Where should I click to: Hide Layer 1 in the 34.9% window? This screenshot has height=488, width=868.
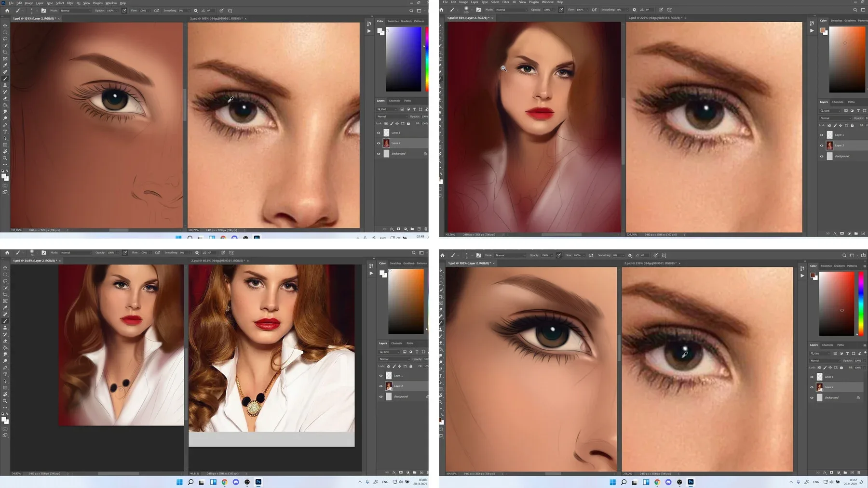point(381,375)
